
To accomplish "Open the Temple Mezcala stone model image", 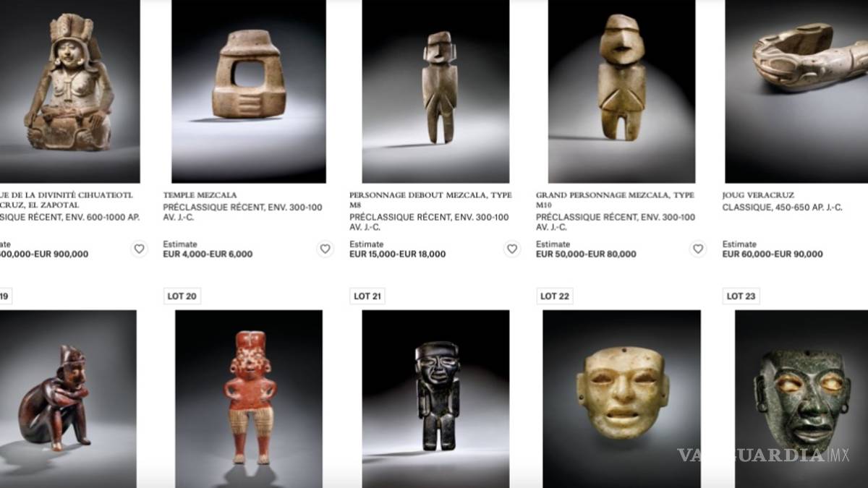I will 249,91.
